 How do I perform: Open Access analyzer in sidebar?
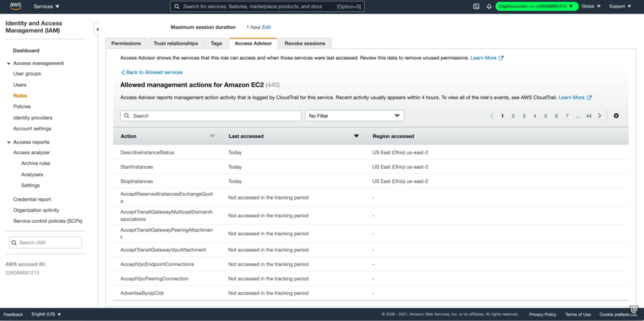pos(31,152)
